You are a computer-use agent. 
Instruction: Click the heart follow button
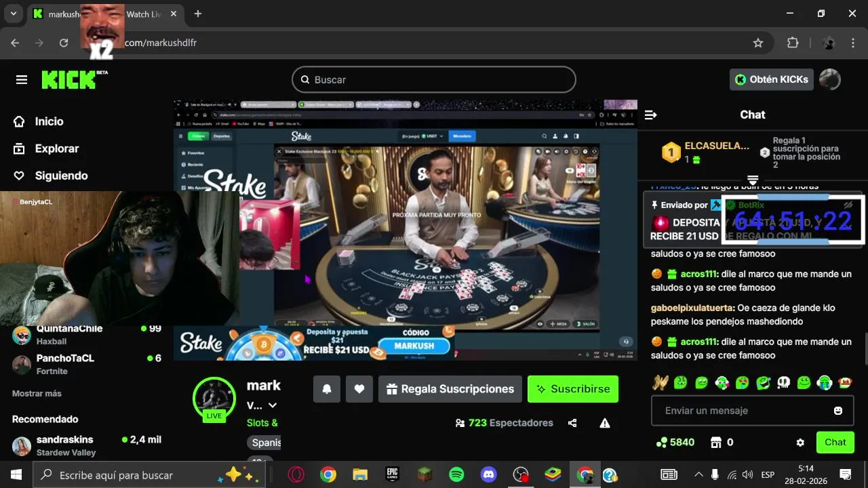(359, 389)
